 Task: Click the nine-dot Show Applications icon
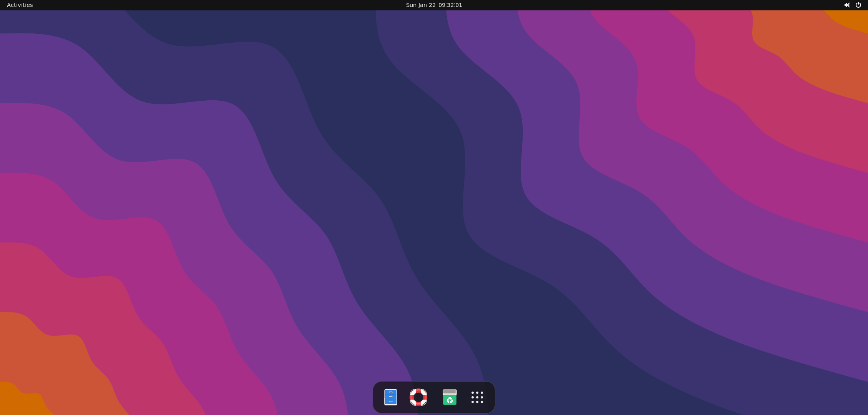(x=477, y=397)
